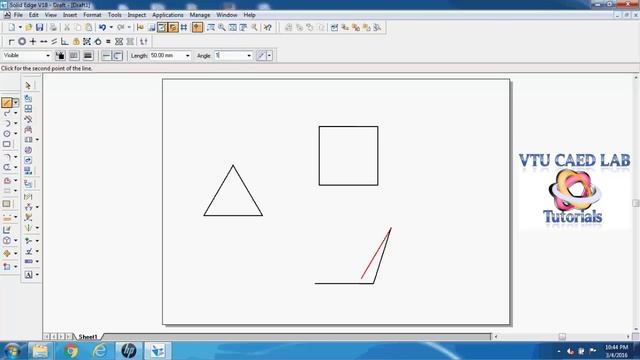Screen dimensions: 640x360
Task: Click the Undo arrow icon
Action: point(102,27)
